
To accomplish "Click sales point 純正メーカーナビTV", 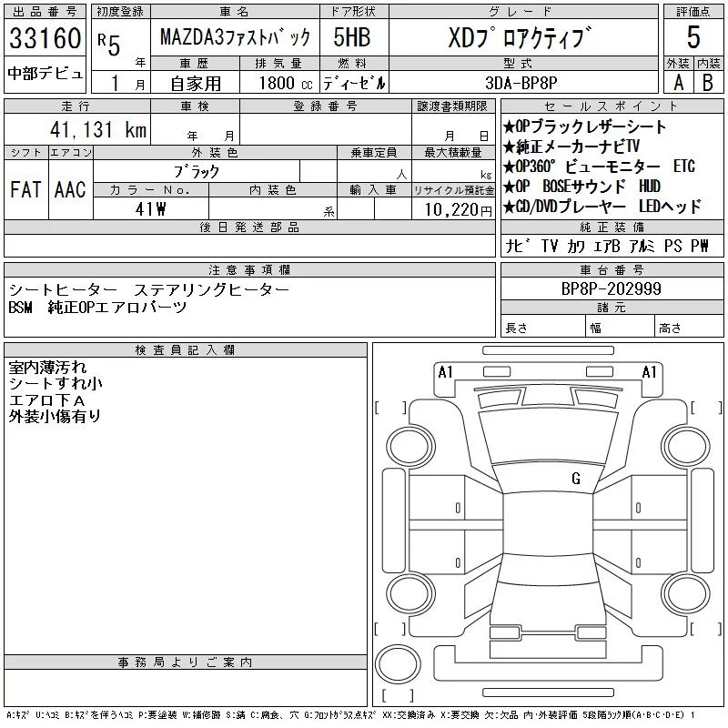I will (571, 147).
